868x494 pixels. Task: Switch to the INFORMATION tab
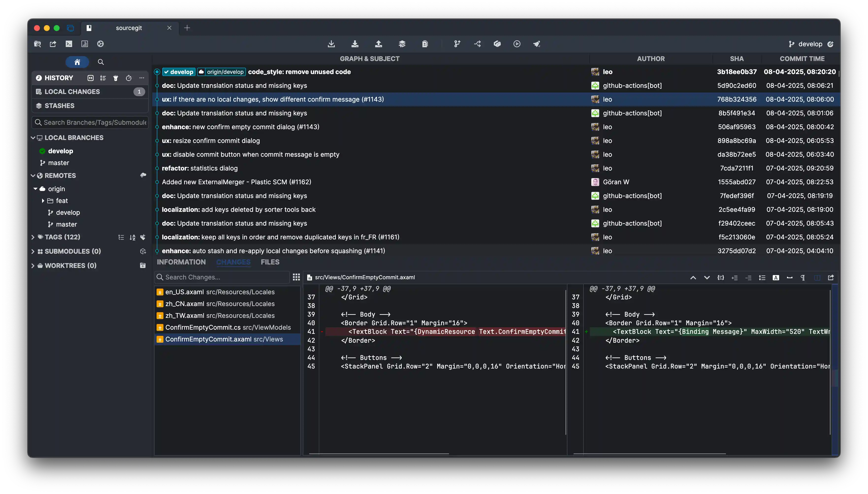point(181,262)
